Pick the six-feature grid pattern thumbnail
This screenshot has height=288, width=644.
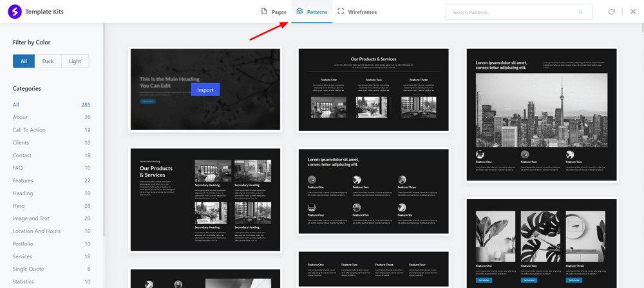point(374,191)
